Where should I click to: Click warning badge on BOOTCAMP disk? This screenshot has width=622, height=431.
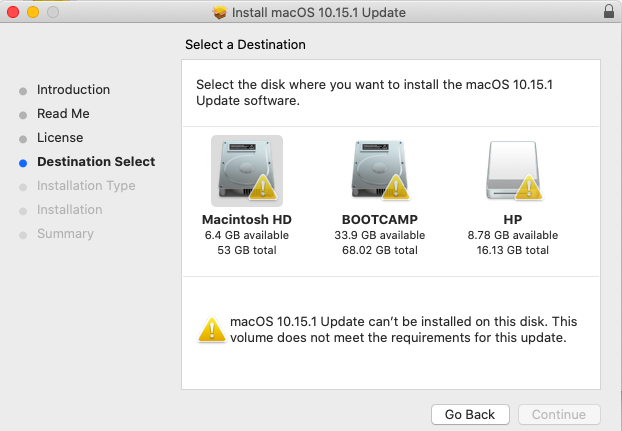(397, 187)
